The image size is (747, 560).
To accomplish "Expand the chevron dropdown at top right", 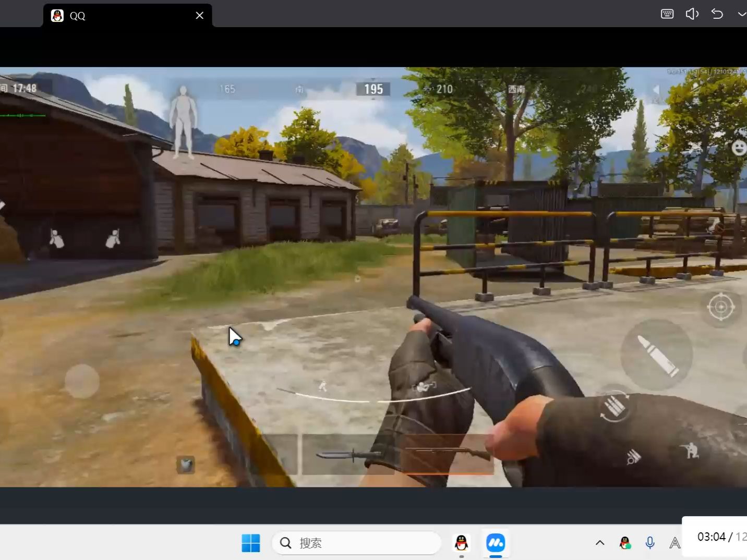I will pos(742,14).
